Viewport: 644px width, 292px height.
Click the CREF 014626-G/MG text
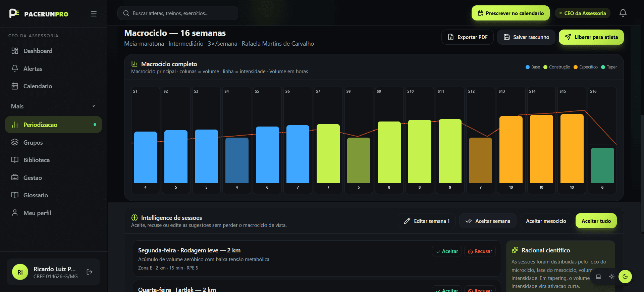(x=56, y=277)
